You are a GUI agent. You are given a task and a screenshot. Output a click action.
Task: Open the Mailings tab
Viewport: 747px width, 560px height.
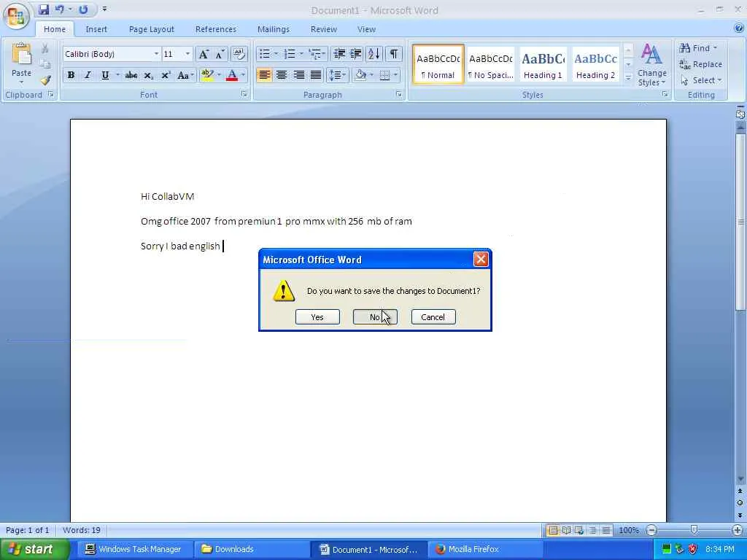coord(274,29)
